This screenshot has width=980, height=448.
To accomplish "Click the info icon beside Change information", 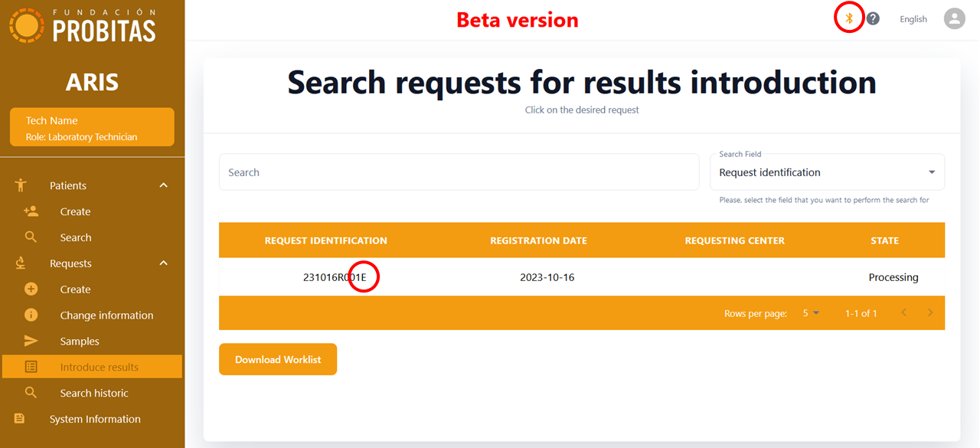I will [x=31, y=315].
